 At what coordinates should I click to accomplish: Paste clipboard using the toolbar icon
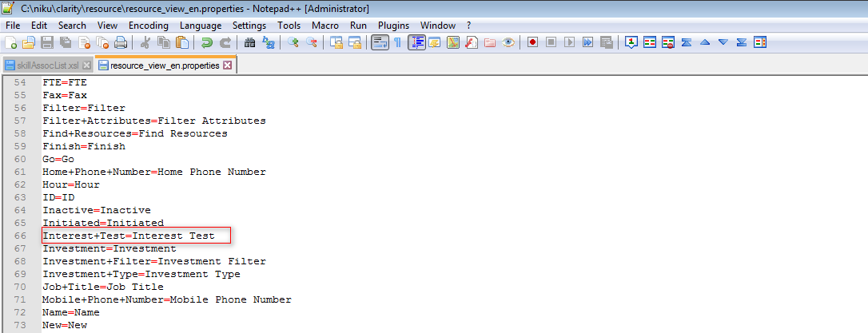pos(181,42)
